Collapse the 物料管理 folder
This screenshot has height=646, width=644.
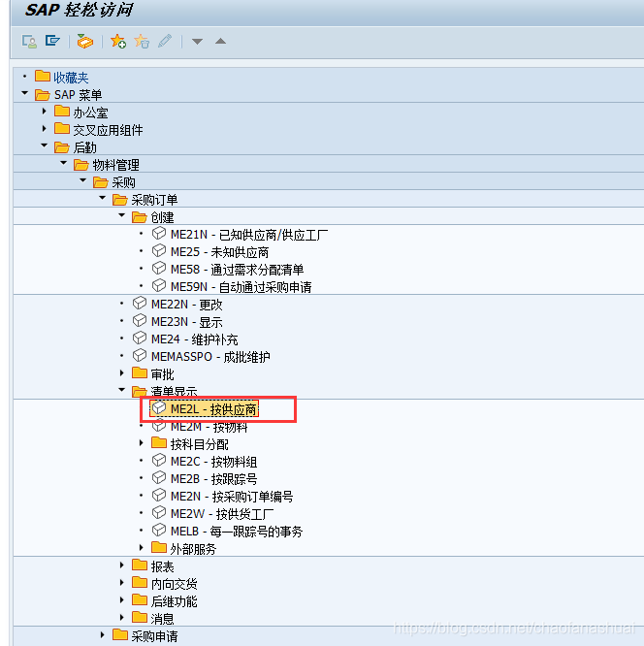(x=63, y=163)
